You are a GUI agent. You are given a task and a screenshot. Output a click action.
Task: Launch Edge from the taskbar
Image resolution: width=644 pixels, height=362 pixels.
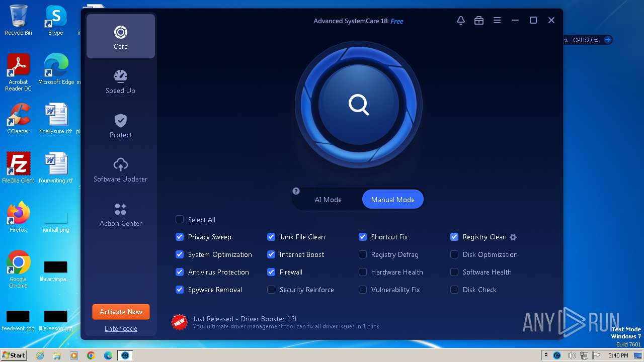click(x=108, y=355)
